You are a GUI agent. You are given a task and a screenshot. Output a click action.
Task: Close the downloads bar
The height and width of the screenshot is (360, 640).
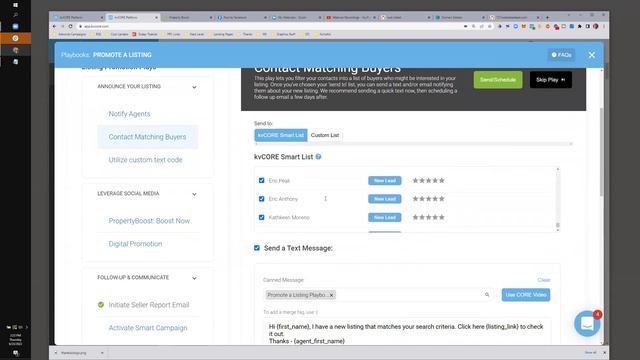point(604,353)
